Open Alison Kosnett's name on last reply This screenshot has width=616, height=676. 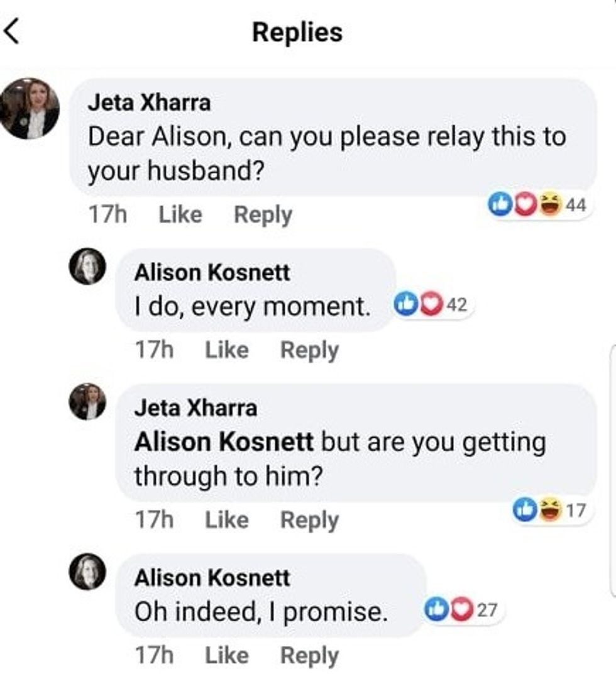point(212,578)
